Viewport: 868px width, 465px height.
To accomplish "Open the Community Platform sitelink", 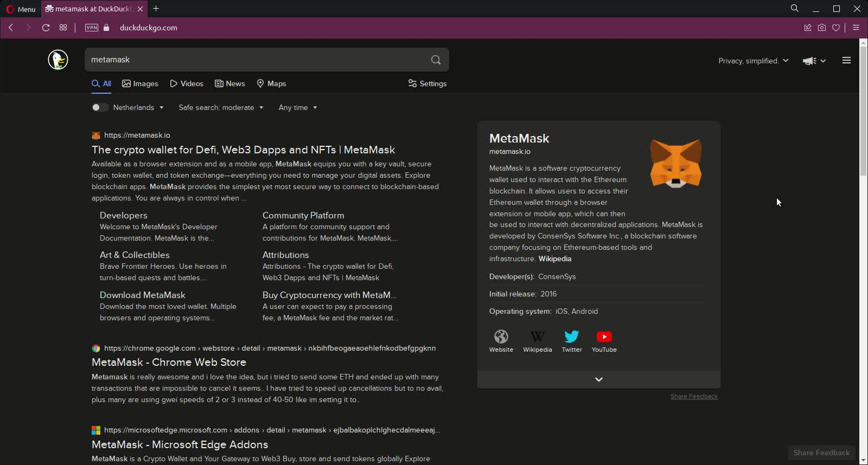I will 303,215.
